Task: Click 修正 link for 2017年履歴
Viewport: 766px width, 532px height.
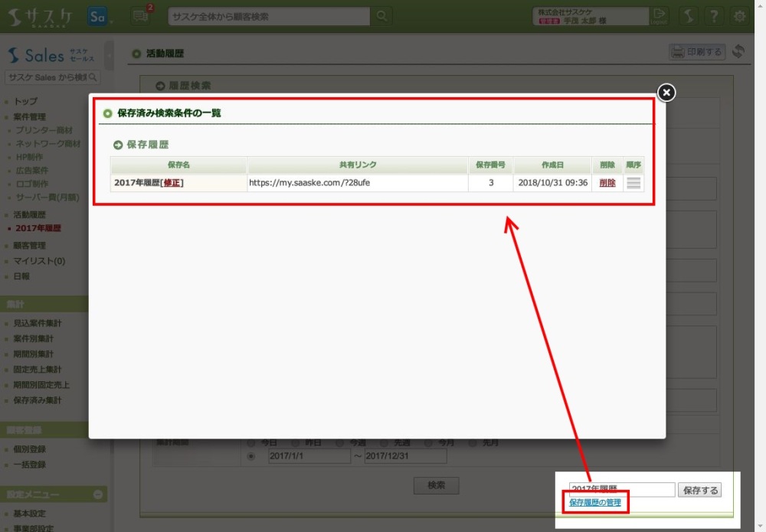Action: tap(172, 183)
